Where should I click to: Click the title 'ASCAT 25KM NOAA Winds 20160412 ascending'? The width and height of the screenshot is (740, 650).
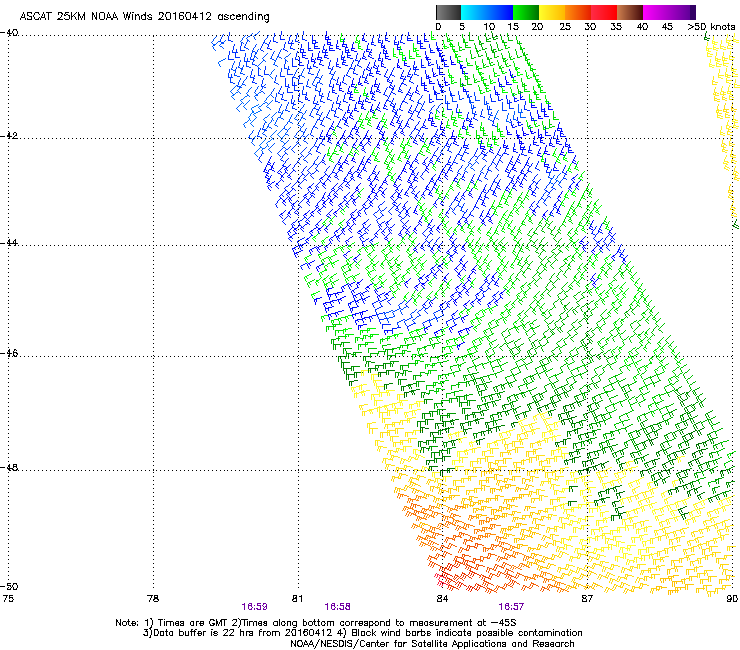pyautogui.click(x=144, y=17)
